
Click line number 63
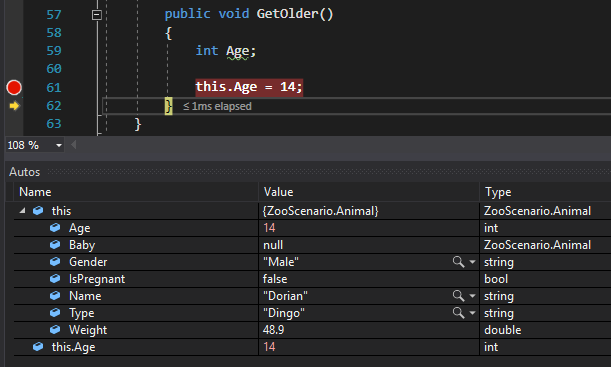click(x=54, y=124)
